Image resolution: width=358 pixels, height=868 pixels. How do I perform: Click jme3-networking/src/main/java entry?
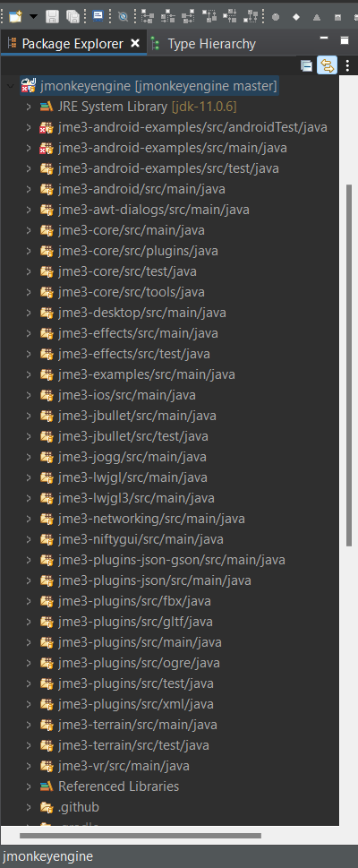coord(151,519)
